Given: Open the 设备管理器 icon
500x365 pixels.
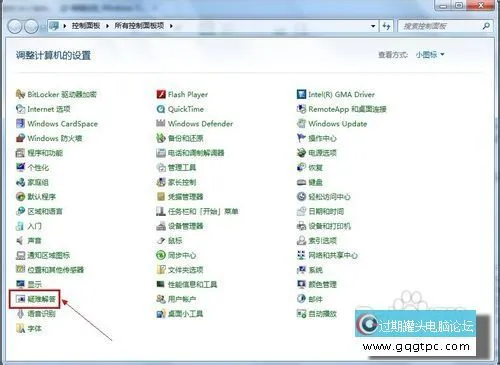Looking at the screenshot, I should coord(161,226).
